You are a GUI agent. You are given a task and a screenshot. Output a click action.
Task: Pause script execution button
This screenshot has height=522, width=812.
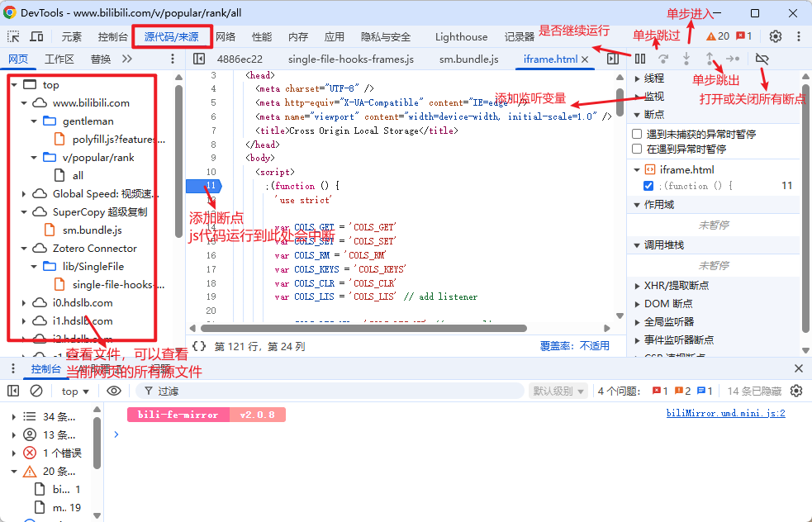click(640, 59)
